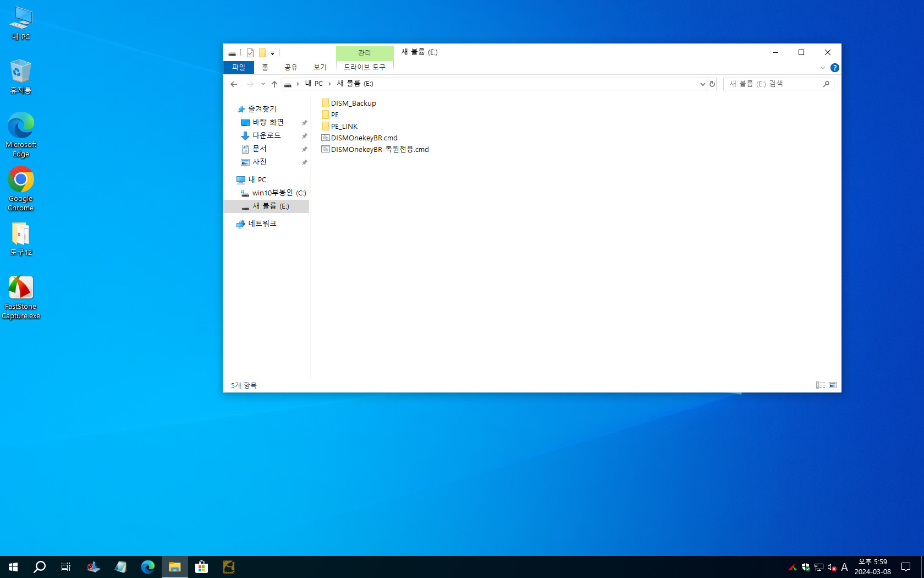Switch to the 보기 ribbon tab
This screenshot has height=578, width=924.
[x=320, y=67]
